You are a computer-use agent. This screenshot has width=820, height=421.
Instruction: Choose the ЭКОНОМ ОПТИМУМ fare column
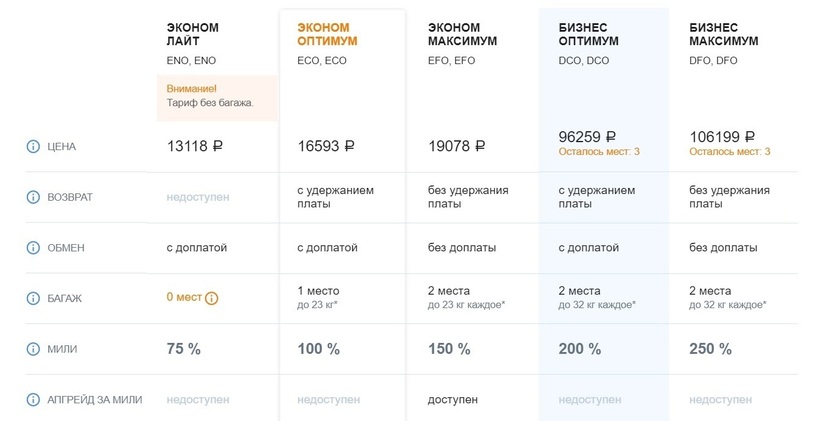(327, 34)
